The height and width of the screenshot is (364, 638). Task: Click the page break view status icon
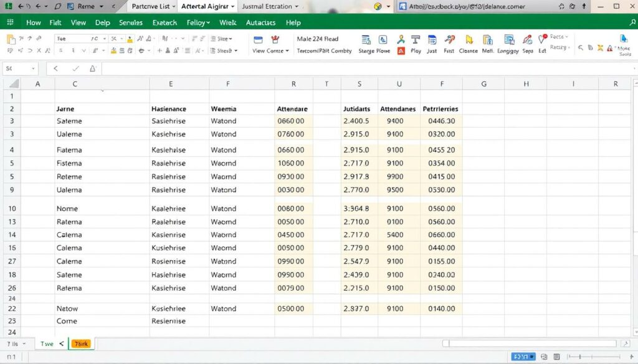tap(556, 357)
